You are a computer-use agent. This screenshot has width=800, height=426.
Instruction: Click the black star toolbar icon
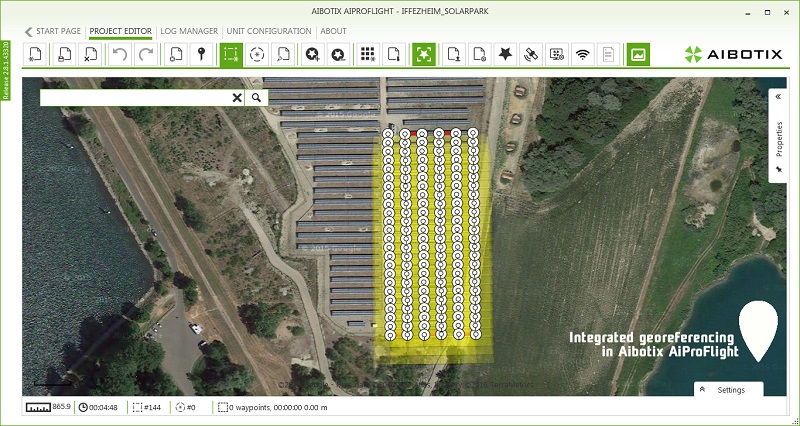coord(505,54)
